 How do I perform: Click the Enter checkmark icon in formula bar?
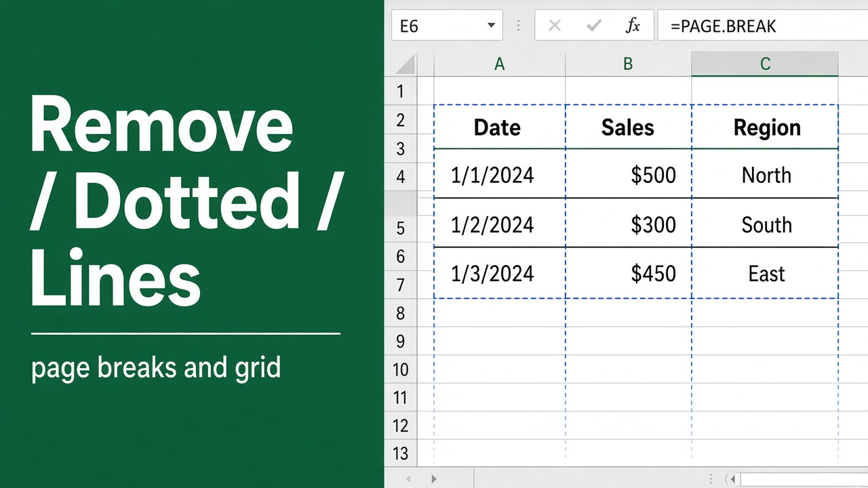(594, 26)
